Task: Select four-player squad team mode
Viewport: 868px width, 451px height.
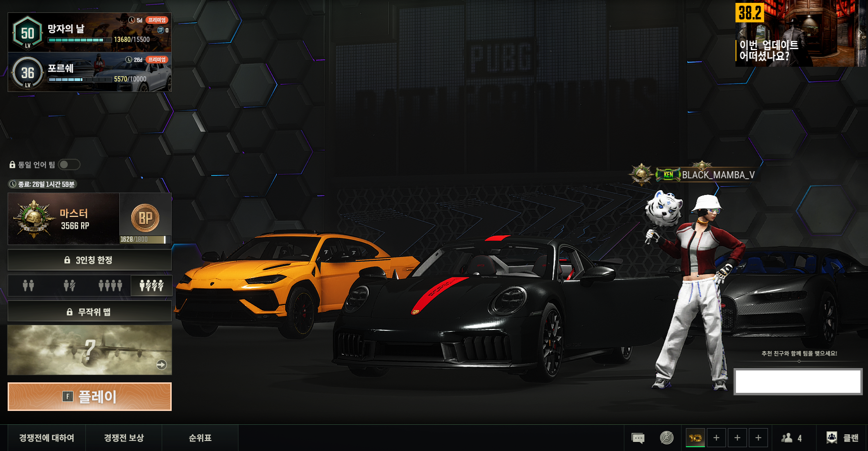Action: click(x=110, y=286)
